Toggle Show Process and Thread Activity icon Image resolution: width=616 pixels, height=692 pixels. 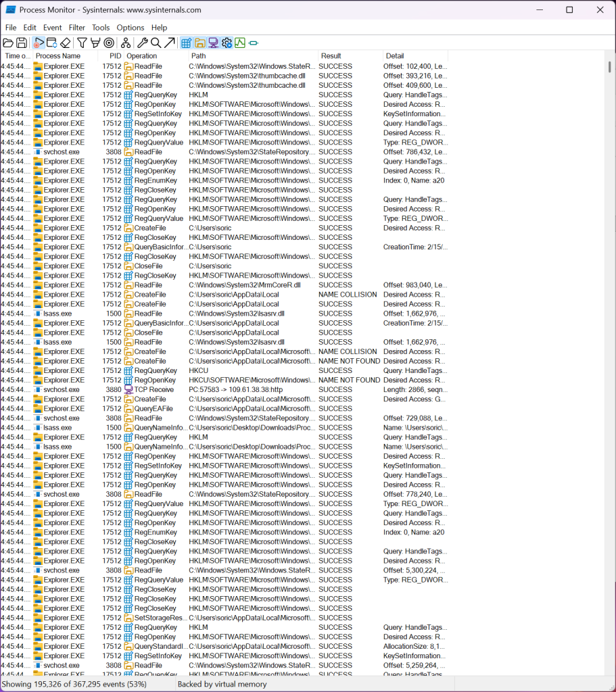(x=227, y=43)
